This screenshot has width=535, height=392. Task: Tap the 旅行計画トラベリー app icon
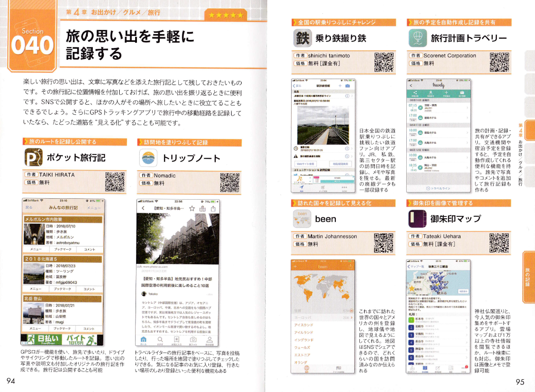click(x=418, y=38)
